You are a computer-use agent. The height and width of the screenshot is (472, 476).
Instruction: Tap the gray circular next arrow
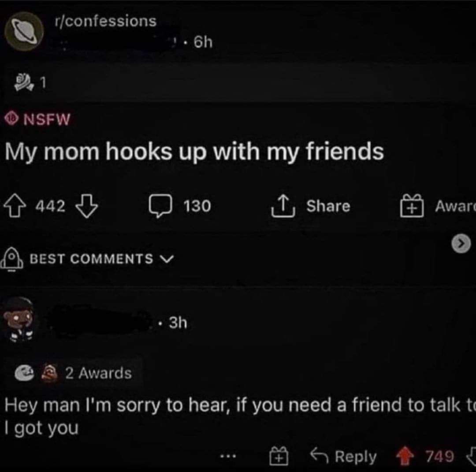(461, 243)
